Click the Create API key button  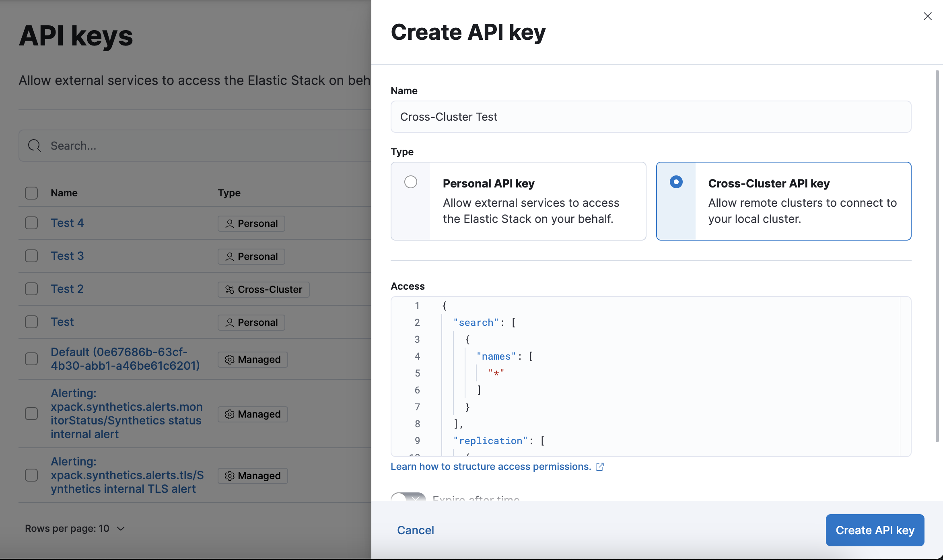click(x=874, y=530)
